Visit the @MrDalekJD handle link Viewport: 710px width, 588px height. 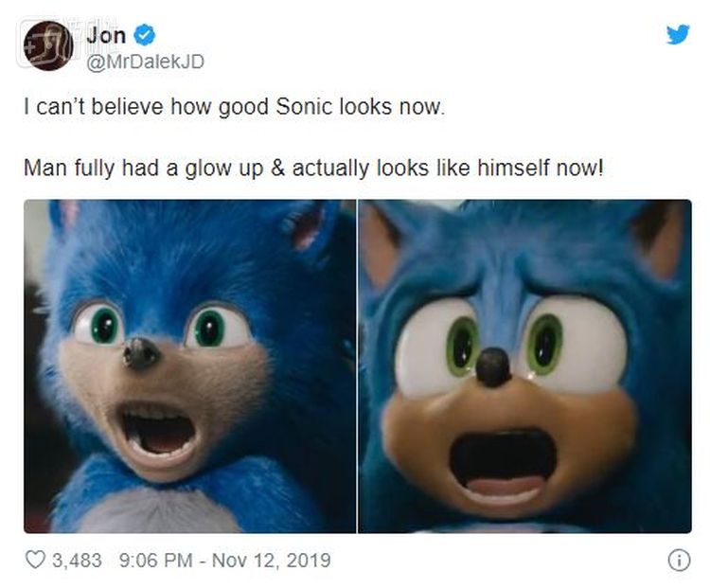click(145, 61)
